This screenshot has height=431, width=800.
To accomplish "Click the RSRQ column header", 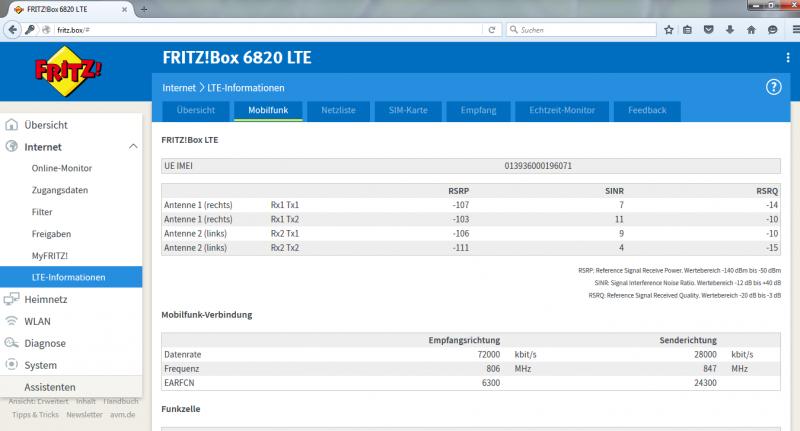I will (x=767, y=191).
